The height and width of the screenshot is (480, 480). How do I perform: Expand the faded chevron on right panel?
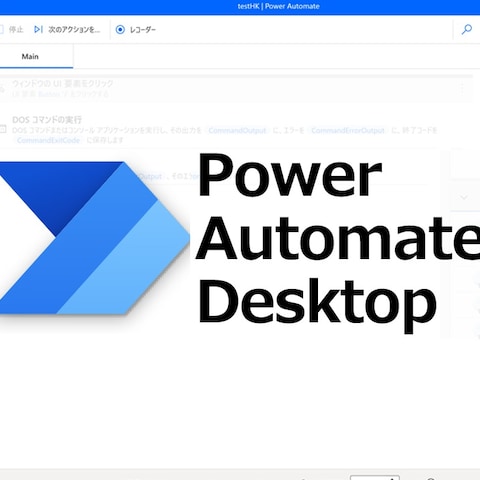tap(464, 197)
